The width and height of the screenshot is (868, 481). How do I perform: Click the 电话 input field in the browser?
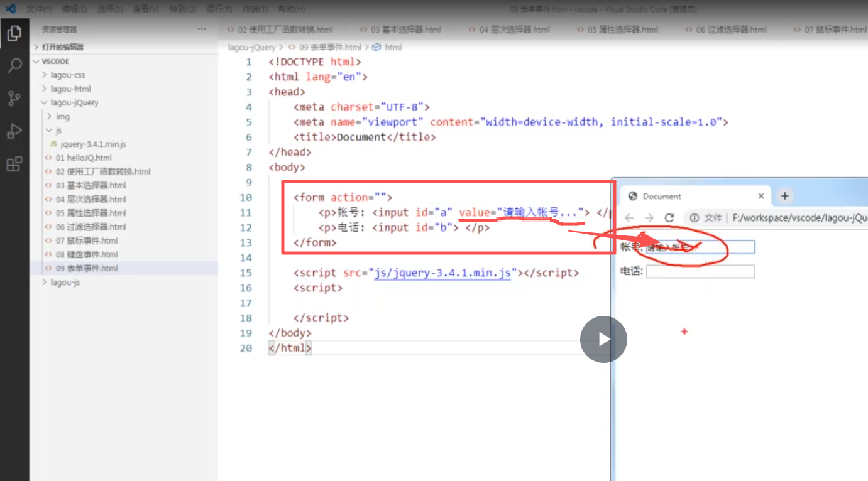[700, 271]
